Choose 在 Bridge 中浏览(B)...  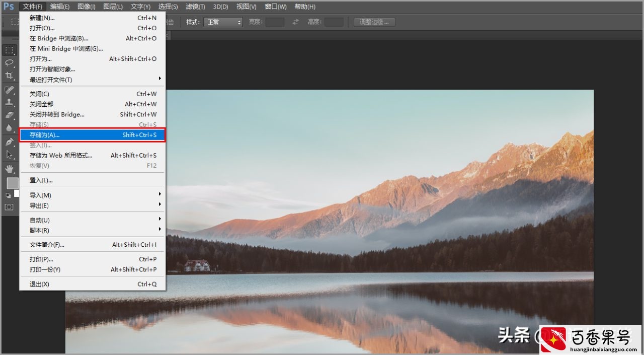pyautogui.click(x=92, y=38)
